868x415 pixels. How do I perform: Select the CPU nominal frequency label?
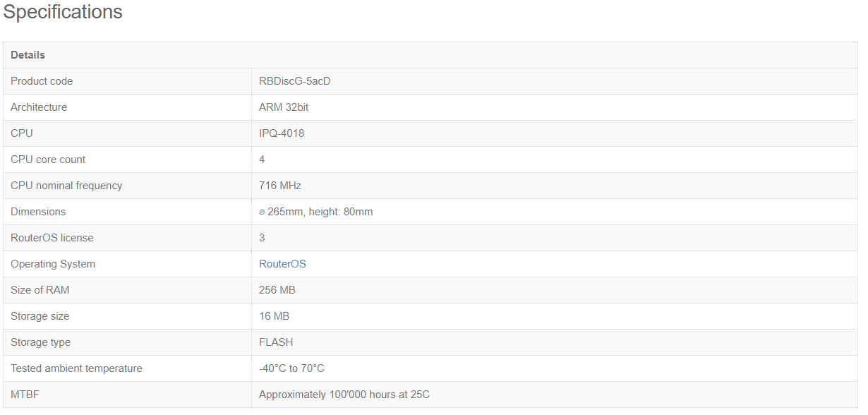(x=66, y=186)
